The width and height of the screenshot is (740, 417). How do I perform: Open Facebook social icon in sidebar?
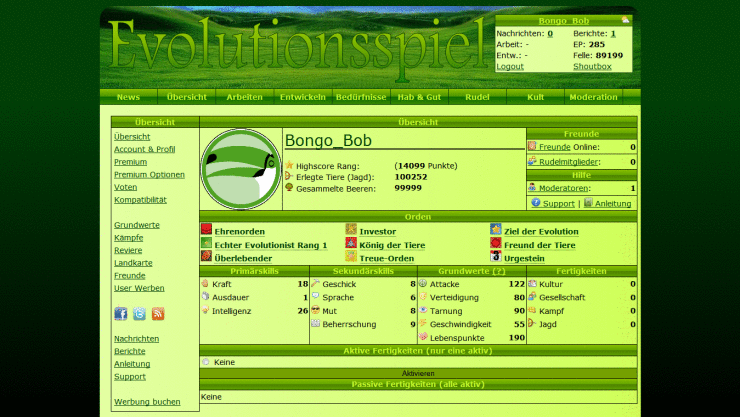121,313
